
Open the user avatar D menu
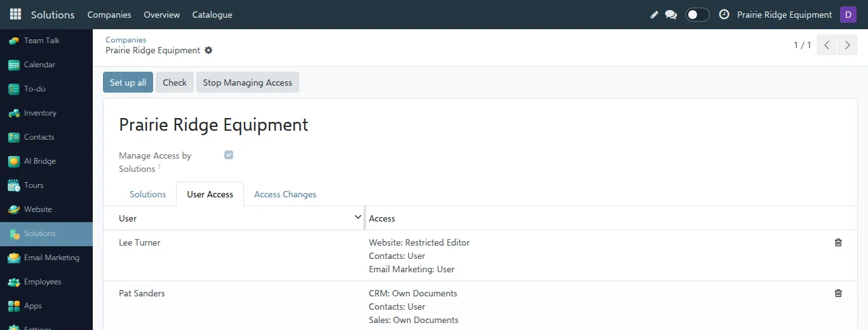click(848, 15)
